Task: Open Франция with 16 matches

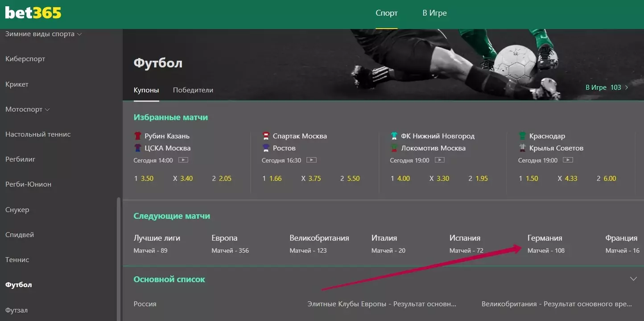Action: click(623, 244)
